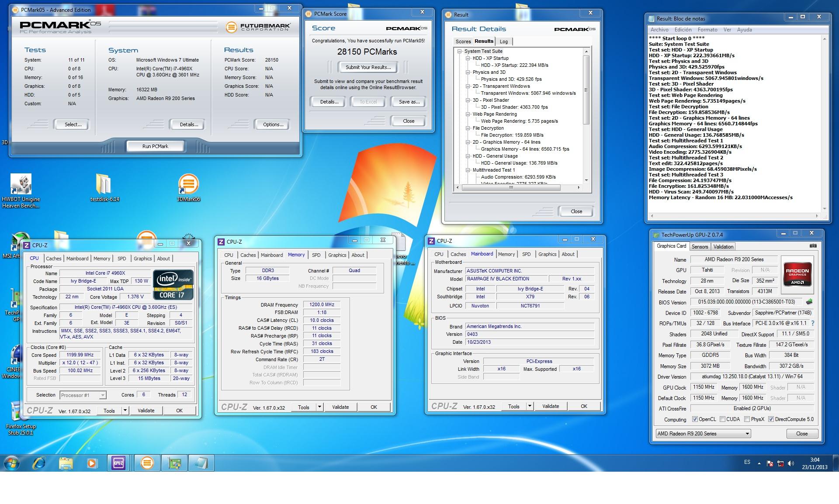Screen dimensions: 839x504
Task: Launch Internet Explorer from taskbar
Action: point(40,463)
